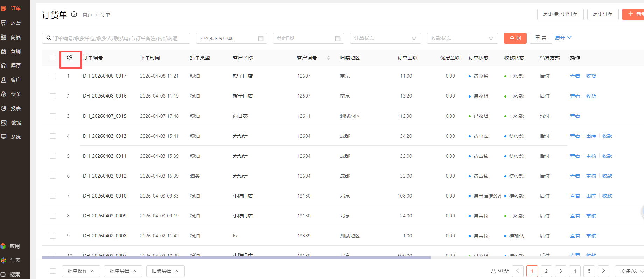Image resolution: width=644 pixels, height=279 pixels.
Task: Open the 截止日期 calendar icon
Action: tap(338, 38)
